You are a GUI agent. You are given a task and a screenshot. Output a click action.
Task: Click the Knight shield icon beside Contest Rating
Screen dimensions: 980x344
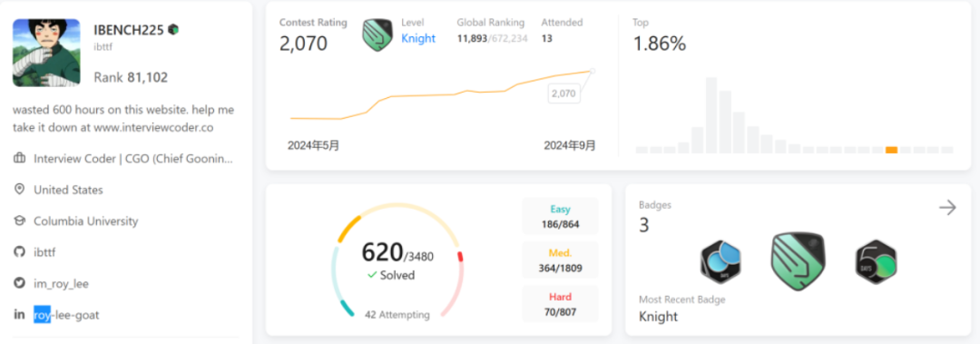click(377, 35)
